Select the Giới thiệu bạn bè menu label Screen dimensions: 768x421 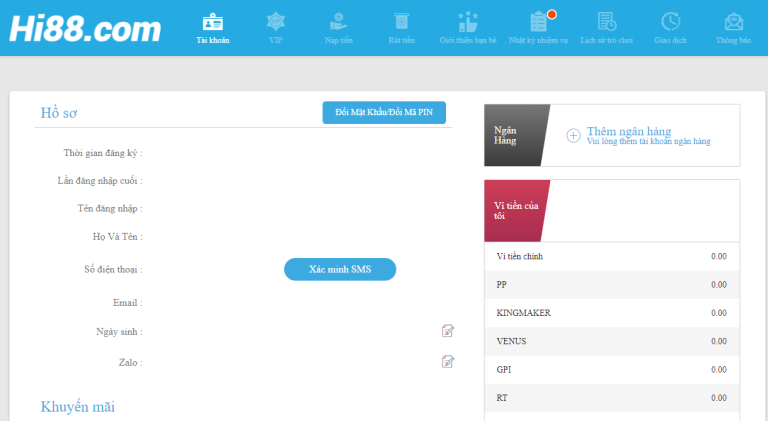(468, 40)
